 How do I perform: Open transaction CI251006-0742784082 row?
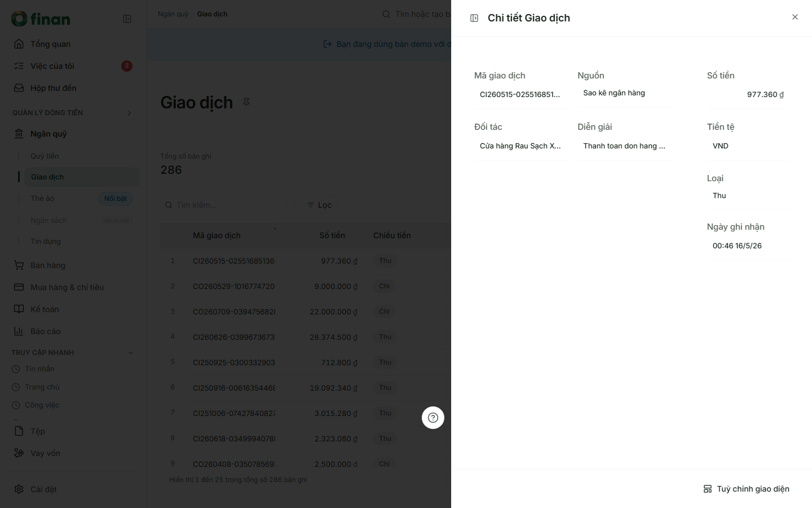pos(306,413)
